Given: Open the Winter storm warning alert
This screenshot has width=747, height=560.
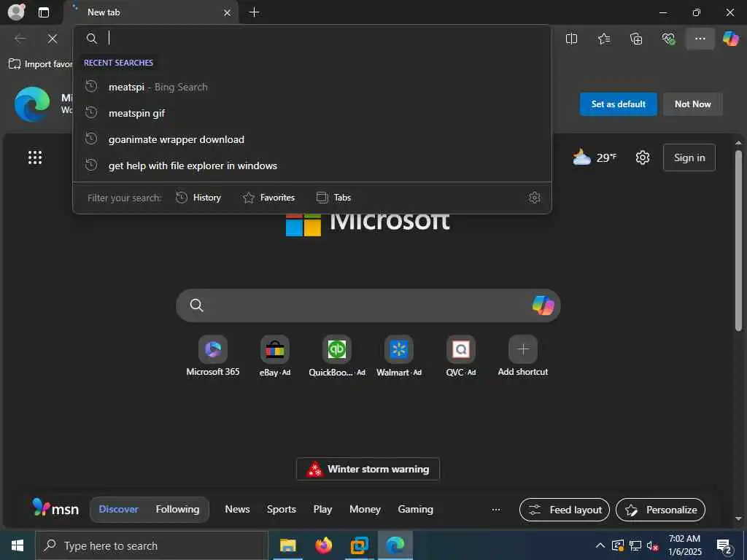Looking at the screenshot, I should coord(368,469).
